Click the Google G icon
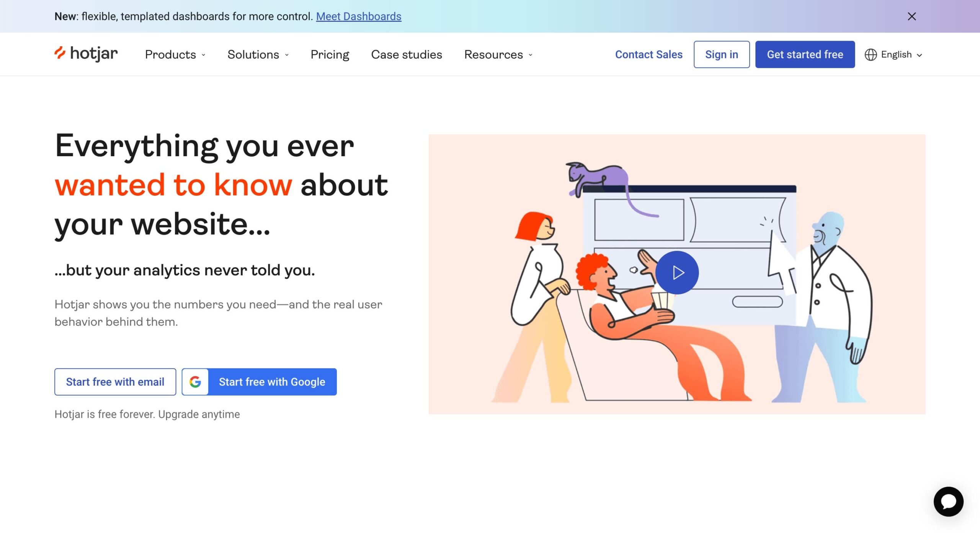The width and height of the screenshot is (980, 533). click(x=196, y=381)
